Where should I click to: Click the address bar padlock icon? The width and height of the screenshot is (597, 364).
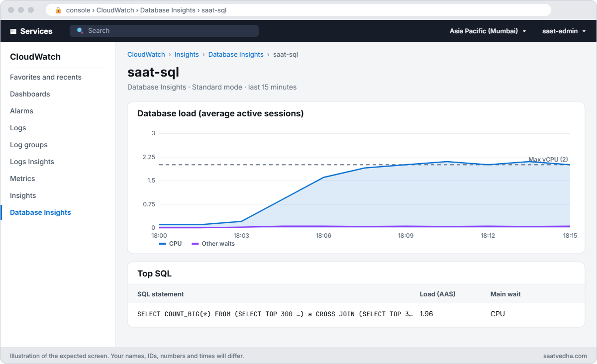point(58,10)
